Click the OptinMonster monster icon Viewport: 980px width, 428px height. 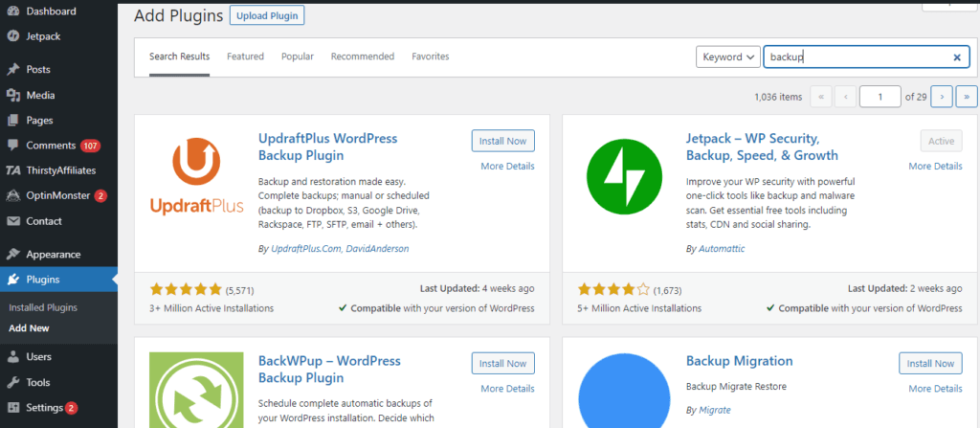pos(12,196)
